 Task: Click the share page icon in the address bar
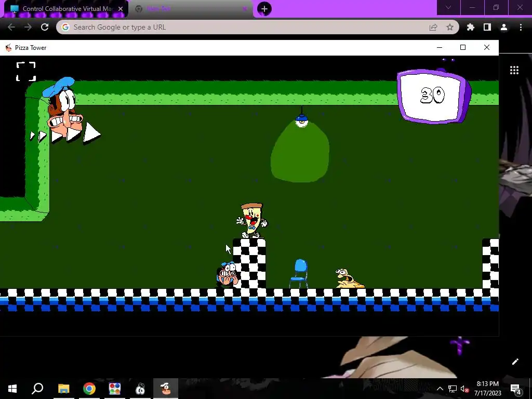pyautogui.click(x=433, y=28)
